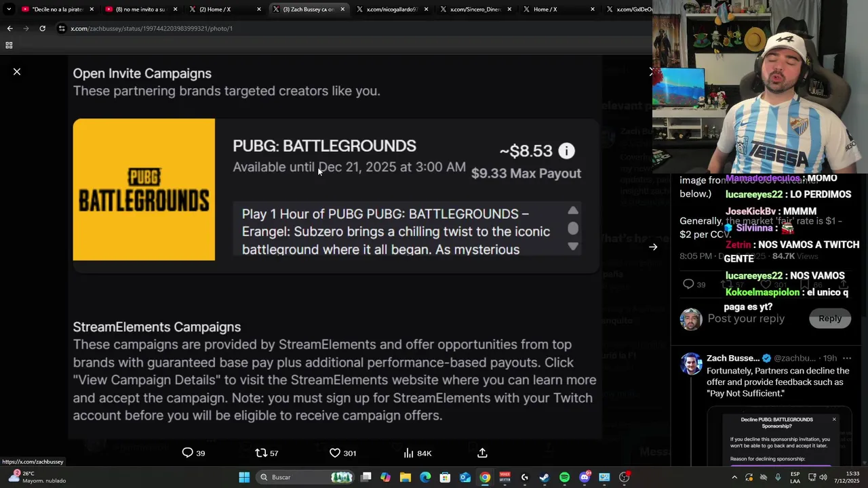Image resolution: width=868 pixels, height=488 pixels.
Task: Reply to the post via comment icon showing 39
Action: coord(193,453)
